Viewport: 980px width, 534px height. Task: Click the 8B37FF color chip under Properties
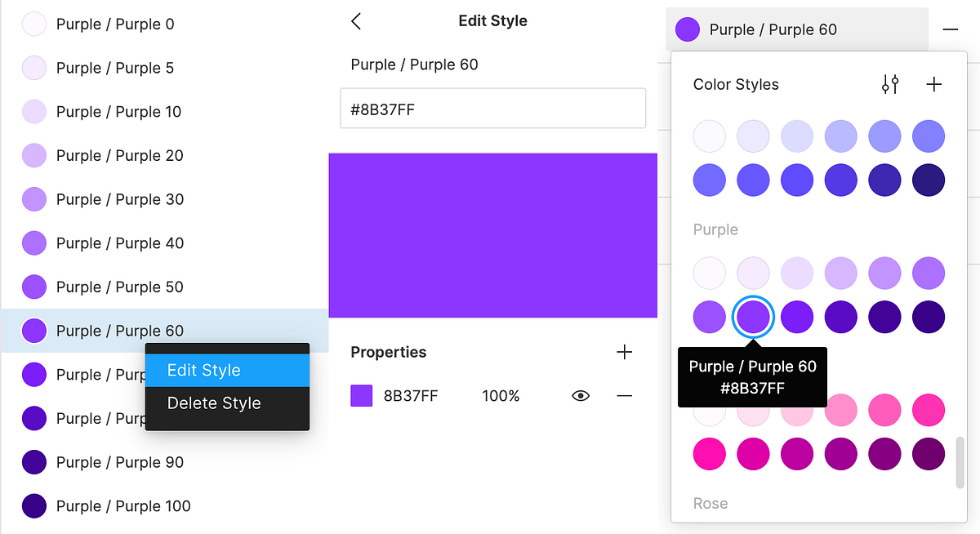(361, 395)
